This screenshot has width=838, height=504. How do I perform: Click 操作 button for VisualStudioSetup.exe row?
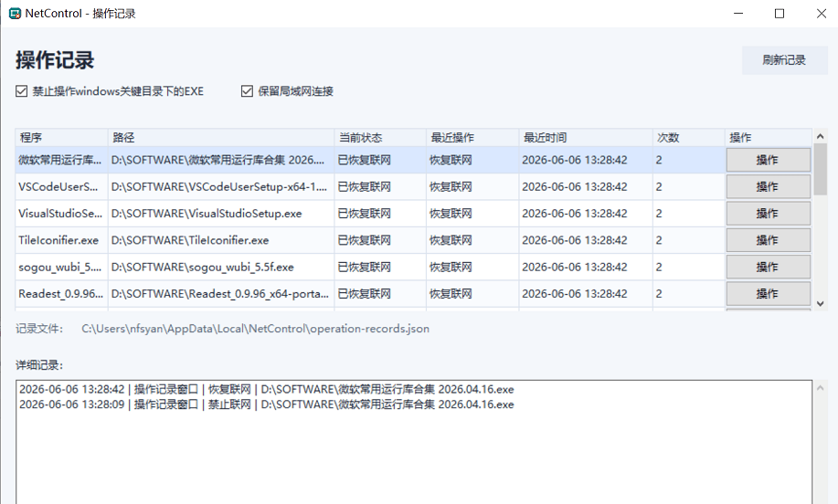768,214
